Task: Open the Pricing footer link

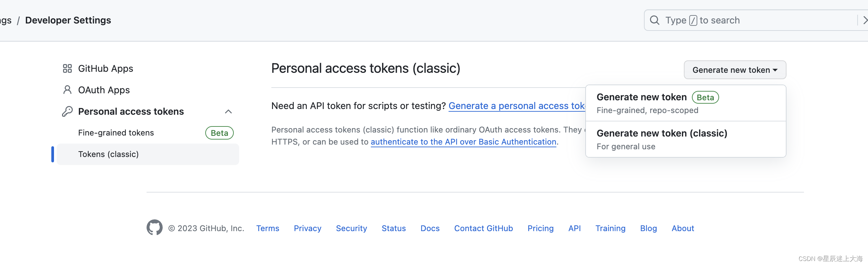Action: (x=540, y=228)
